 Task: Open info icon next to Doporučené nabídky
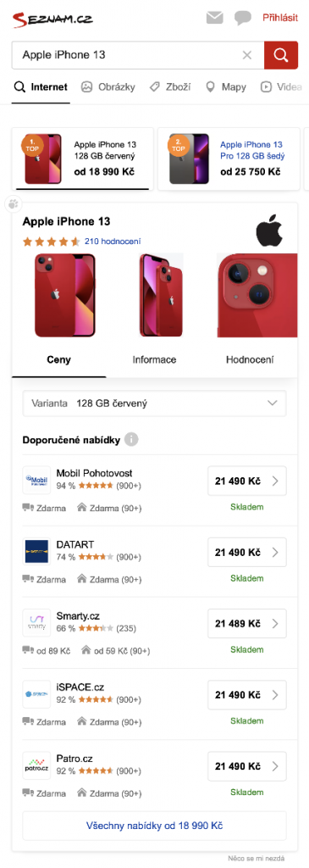pyautogui.click(x=131, y=440)
